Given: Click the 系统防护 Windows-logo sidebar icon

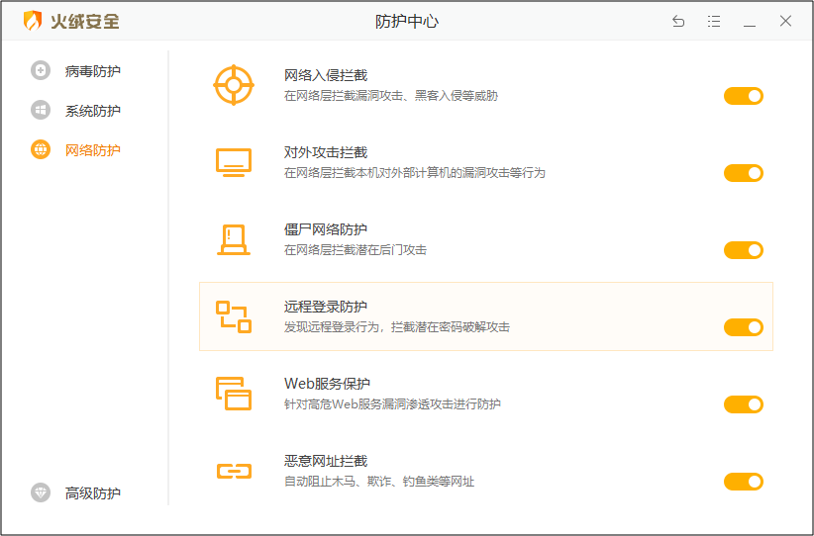Looking at the screenshot, I should coord(40,110).
